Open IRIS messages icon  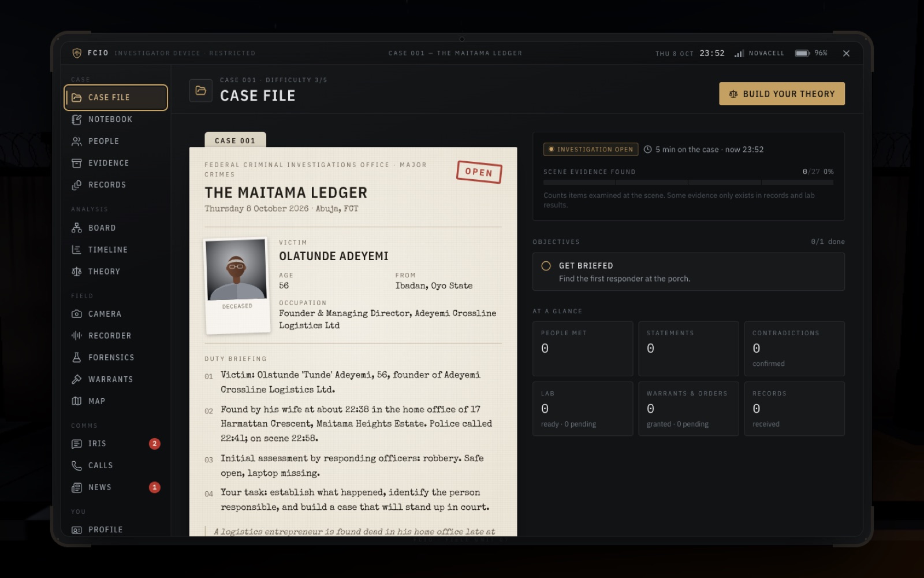click(x=76, y=444)
